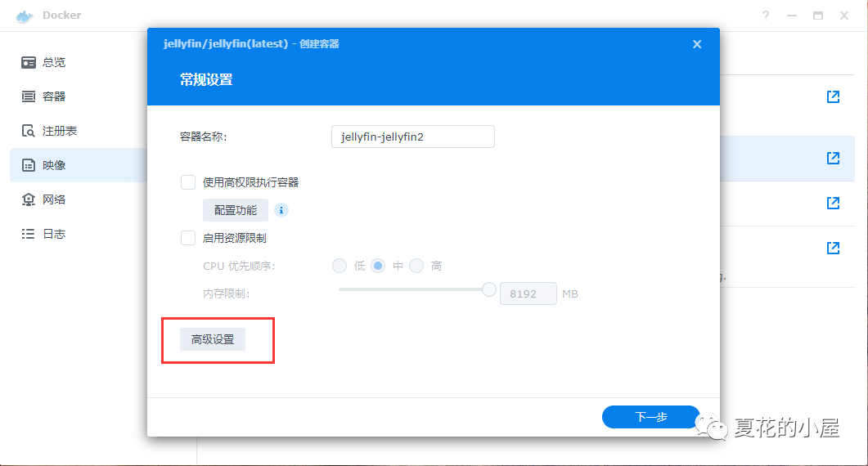Click the 高级设置 advanced settings button
The image size is (868, 466).
click(213, 339)
